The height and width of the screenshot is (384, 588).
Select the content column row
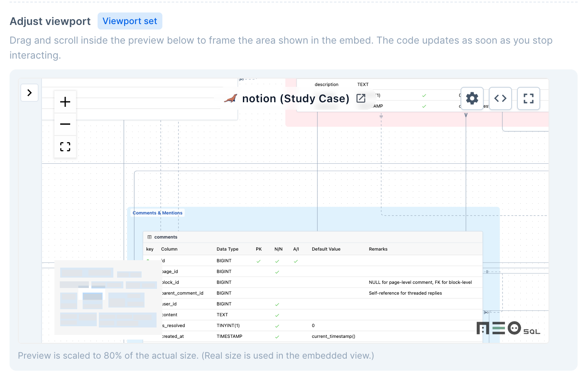tap(313, 315)
